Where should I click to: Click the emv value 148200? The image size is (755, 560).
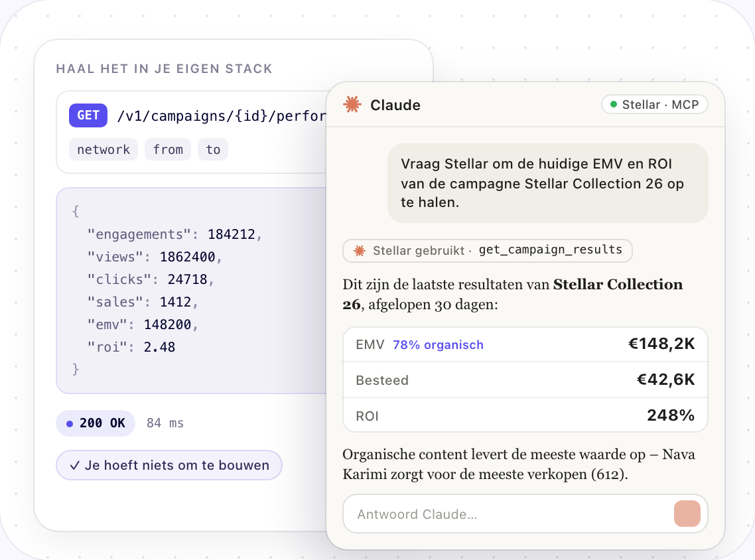tap(168, 325)
